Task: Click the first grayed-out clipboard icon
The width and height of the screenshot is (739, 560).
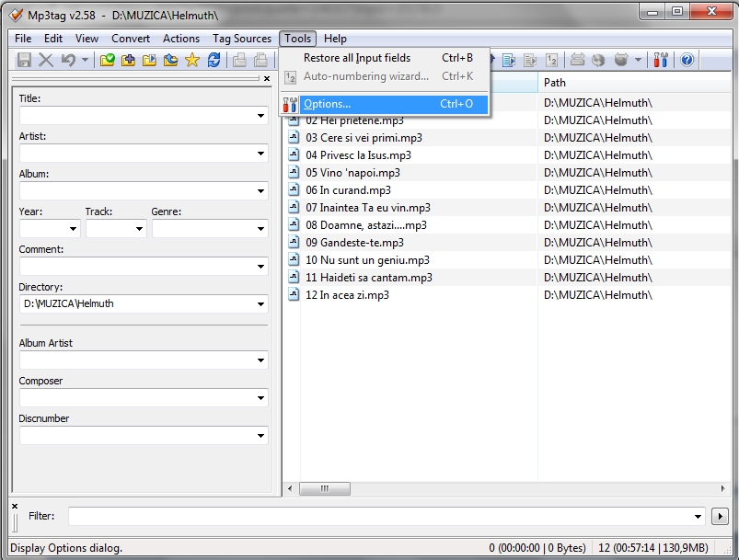Action: tap(239, 60)
